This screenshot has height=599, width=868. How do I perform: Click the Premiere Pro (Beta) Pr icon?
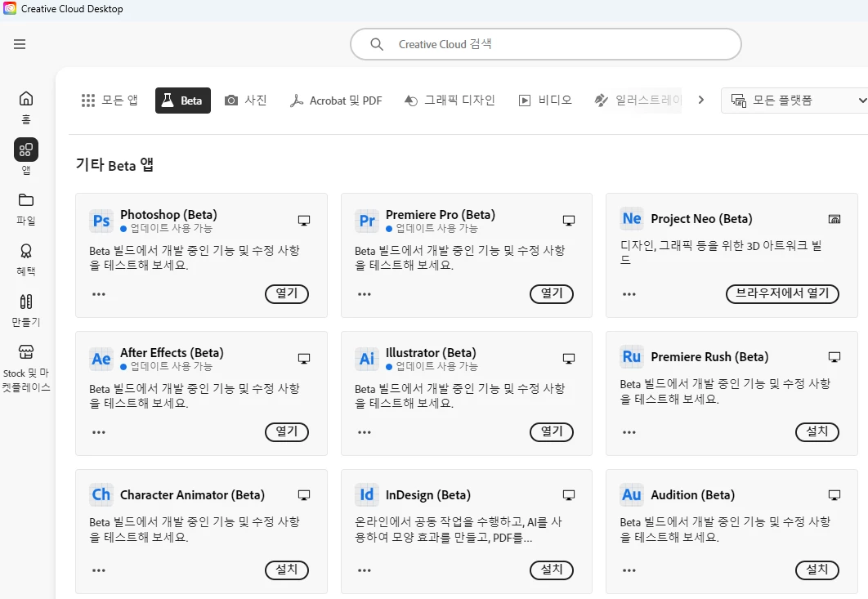click(367, 221)
